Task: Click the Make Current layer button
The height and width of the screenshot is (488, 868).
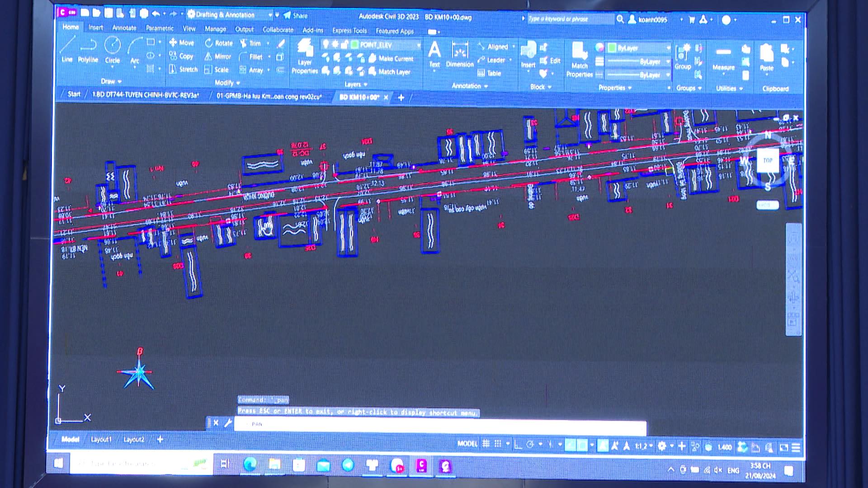Action: coord(391,58)
